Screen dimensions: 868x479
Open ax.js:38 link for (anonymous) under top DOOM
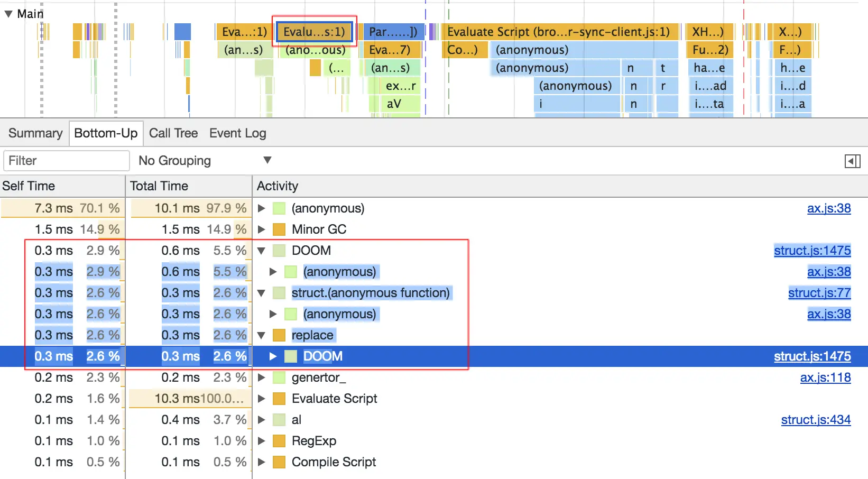(x=829, y=272)
